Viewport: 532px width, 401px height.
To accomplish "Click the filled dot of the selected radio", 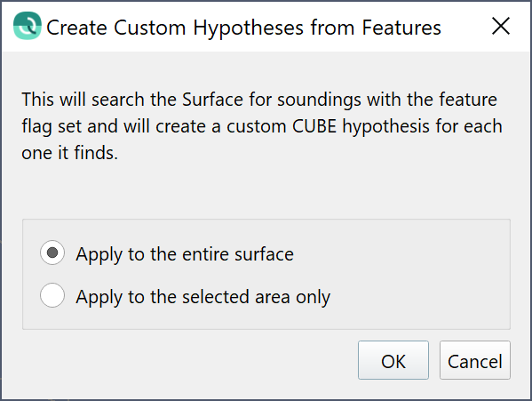I will (x=52, y=253).
